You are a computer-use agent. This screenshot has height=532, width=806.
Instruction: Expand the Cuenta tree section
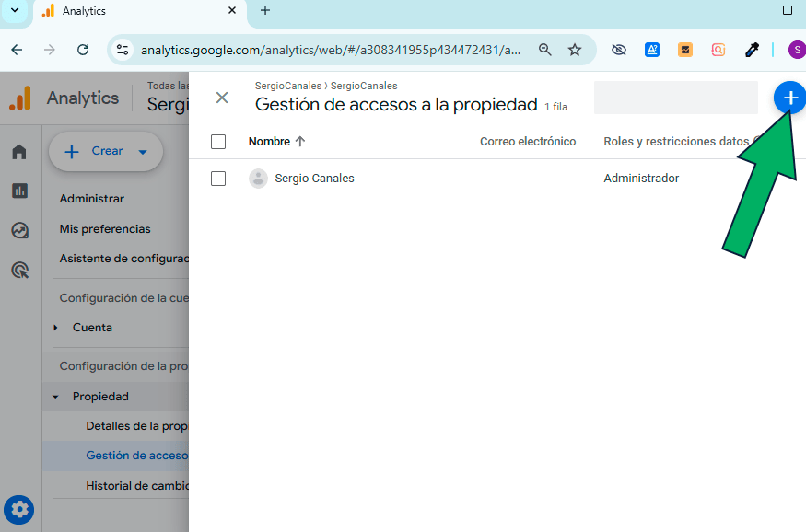[x=55, y=328]
